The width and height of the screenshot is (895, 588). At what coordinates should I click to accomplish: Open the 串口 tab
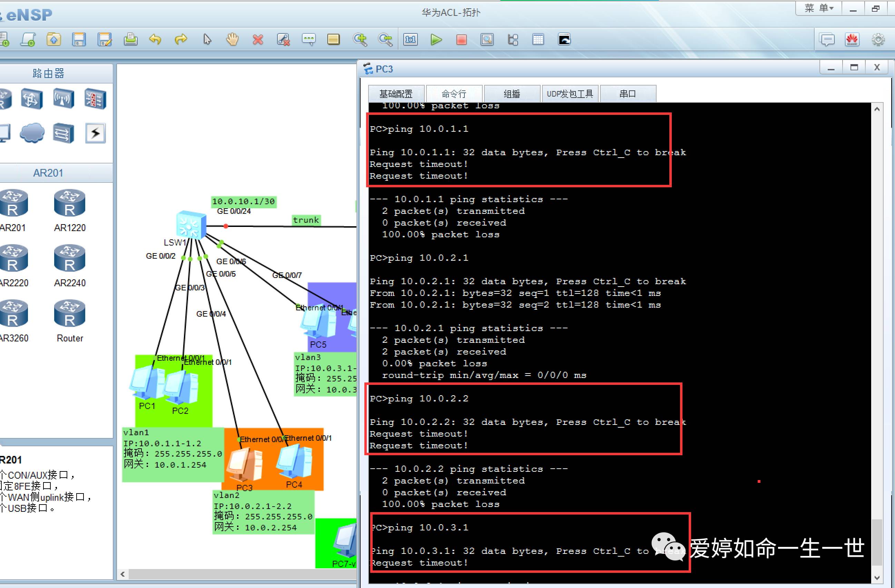pyautogui.click(x=628, y=93)
